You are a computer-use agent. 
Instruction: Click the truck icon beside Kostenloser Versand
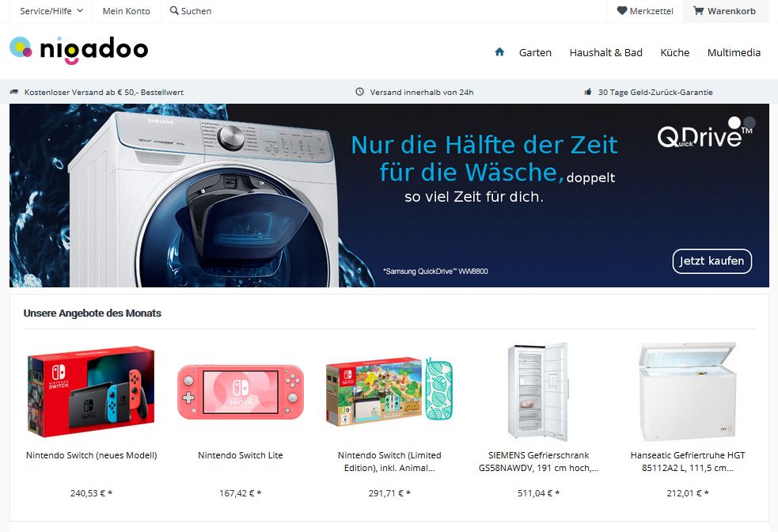[x=14, y=92]
